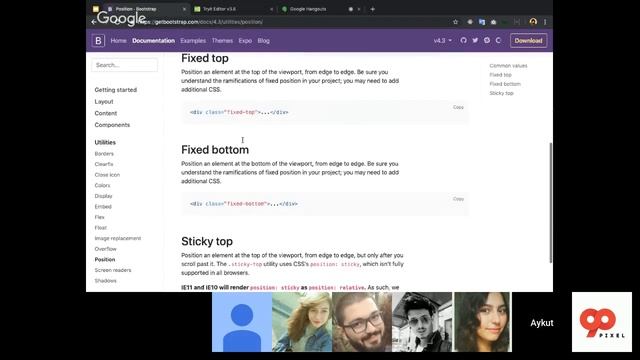Image resolution: width=640 pixels, height=360 pixels.
Task: Select the black-and-white sunglasses participant thumbnail
Action: pyautogui.click(x=422, y=322)
